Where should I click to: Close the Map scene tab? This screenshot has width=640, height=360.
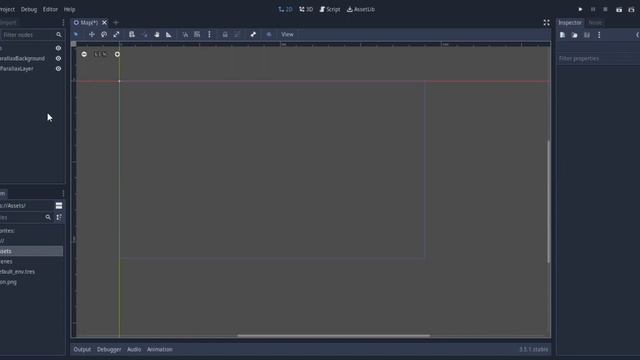pos(104,22)
